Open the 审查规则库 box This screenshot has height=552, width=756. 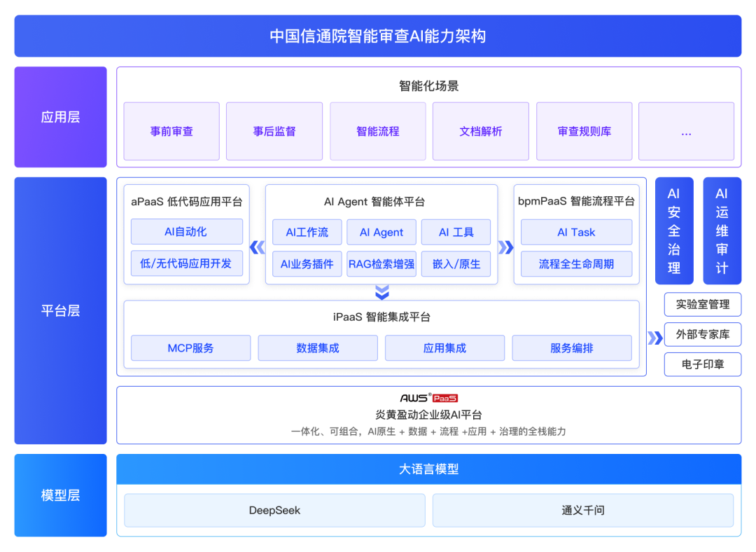[584, 132]
